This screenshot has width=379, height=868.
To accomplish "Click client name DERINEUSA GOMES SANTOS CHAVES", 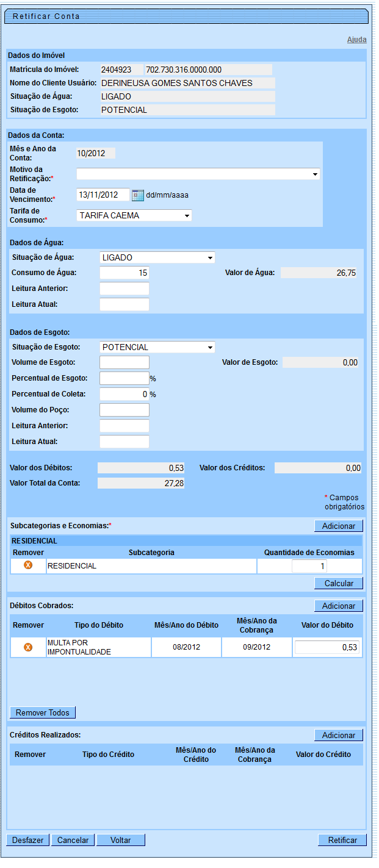I will (x=187, y=83).
